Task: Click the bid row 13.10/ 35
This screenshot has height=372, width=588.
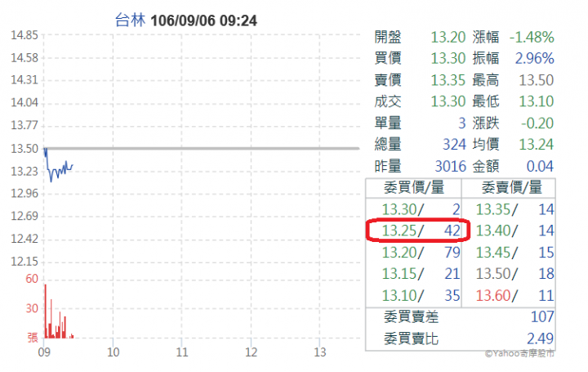Action: (x=421, y=295)
